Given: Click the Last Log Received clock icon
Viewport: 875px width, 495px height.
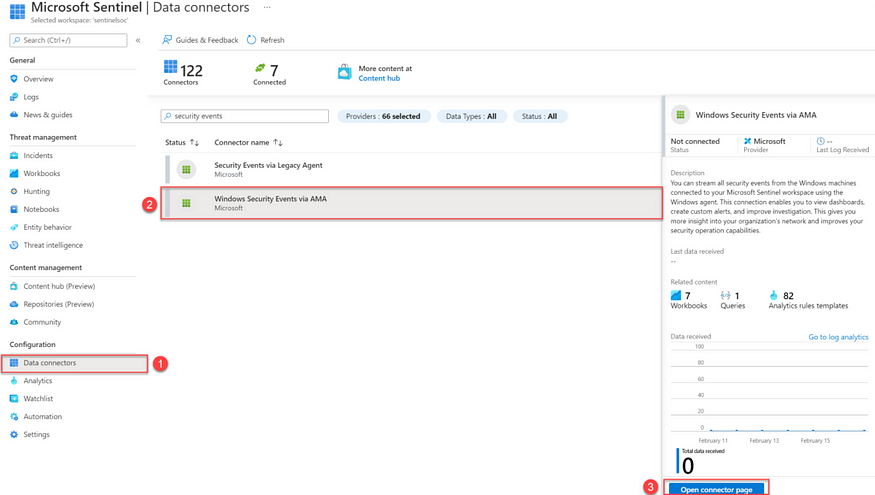Looking at the screenshot, I should [820, 141].
